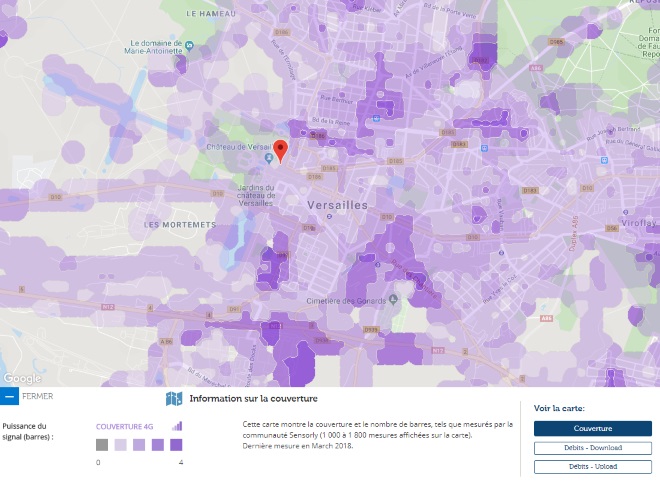Collapse panel with the blue minus button

pos(9,397)
